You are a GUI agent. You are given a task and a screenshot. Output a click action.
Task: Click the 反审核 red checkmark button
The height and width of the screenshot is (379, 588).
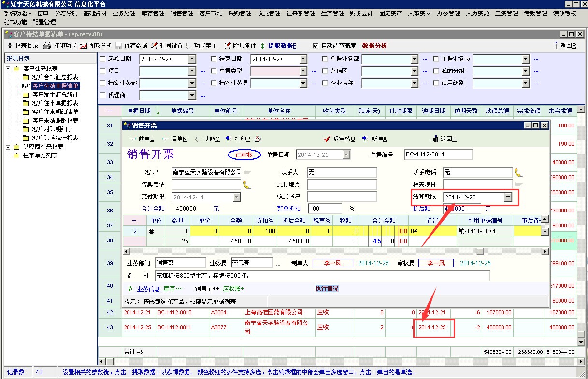[x=329, y=139]
